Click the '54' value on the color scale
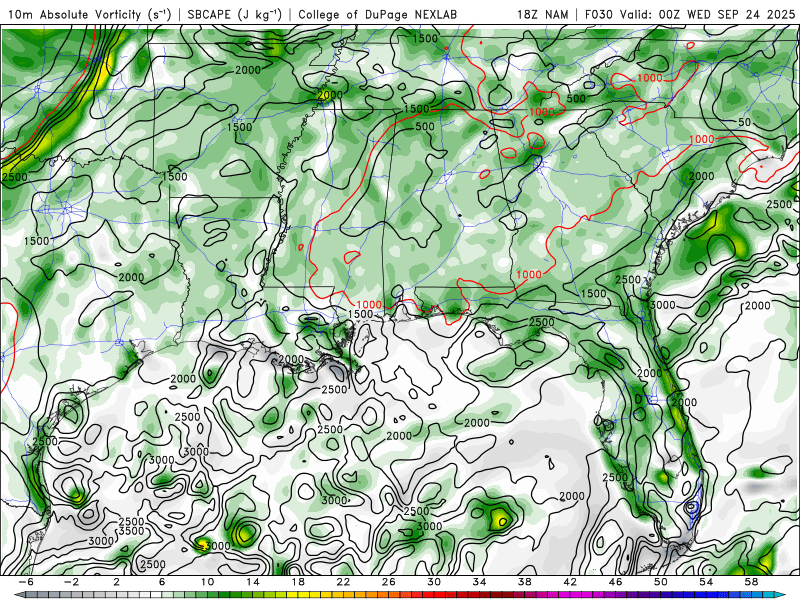Image resolution: width=800 pixels, height=600 pixels. pyautogui.click(x=706, y=582)
